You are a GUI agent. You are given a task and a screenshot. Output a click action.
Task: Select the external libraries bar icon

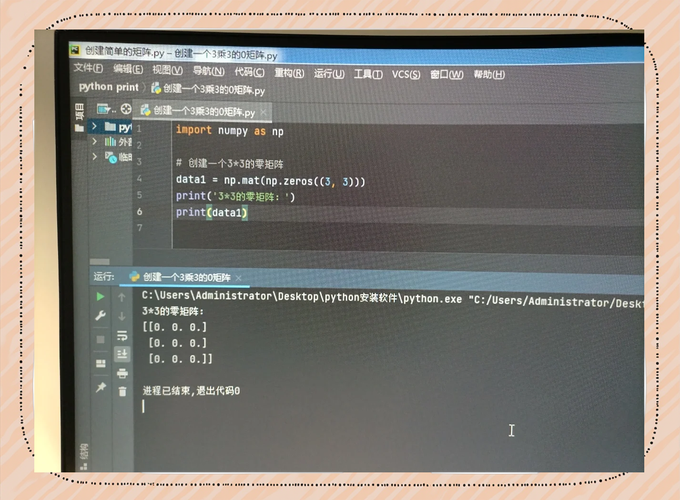tap(110, 141)
